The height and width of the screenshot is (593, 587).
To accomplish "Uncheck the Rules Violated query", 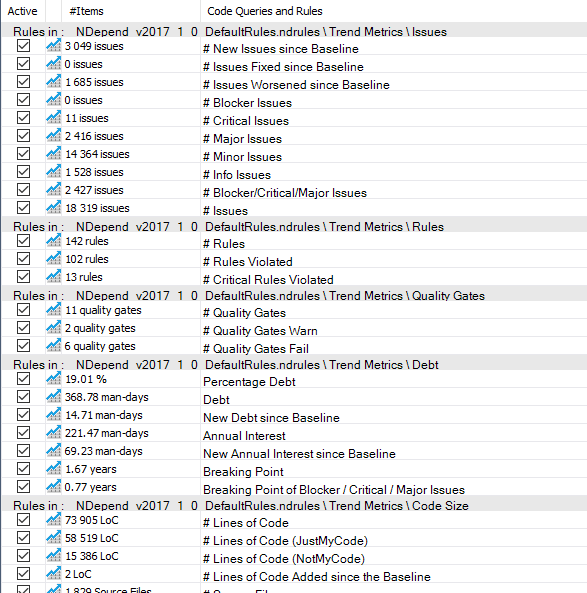I will 23,259.
